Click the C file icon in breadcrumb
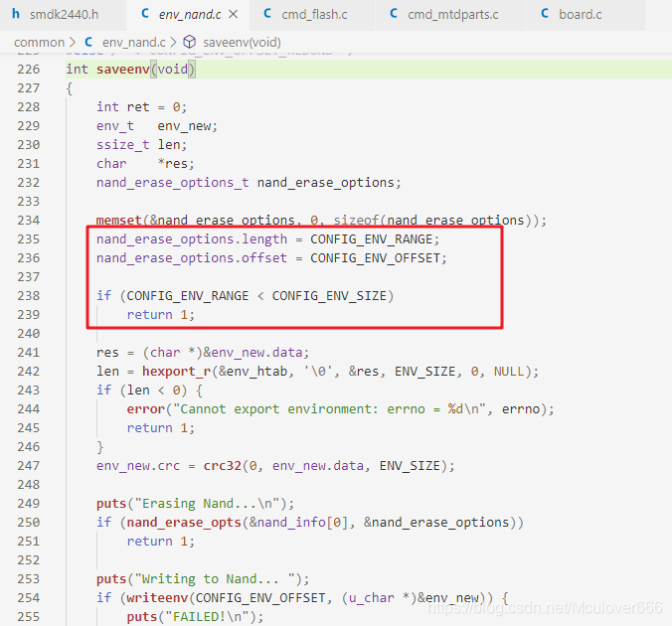Screen dimensions: 672x626 [88, 42]
